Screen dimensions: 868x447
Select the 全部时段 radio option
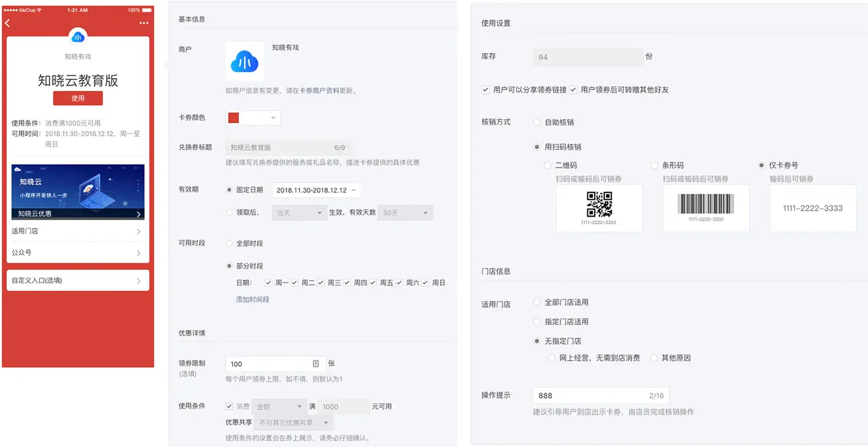[229, 243]
